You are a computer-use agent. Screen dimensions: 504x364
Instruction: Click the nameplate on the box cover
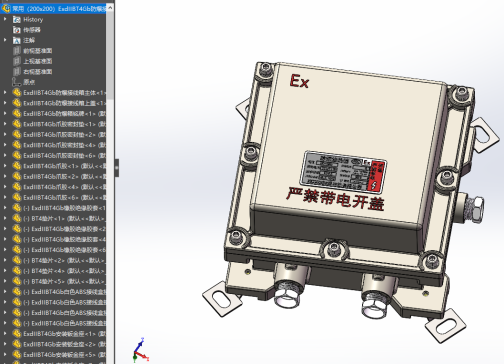[343, 172]
